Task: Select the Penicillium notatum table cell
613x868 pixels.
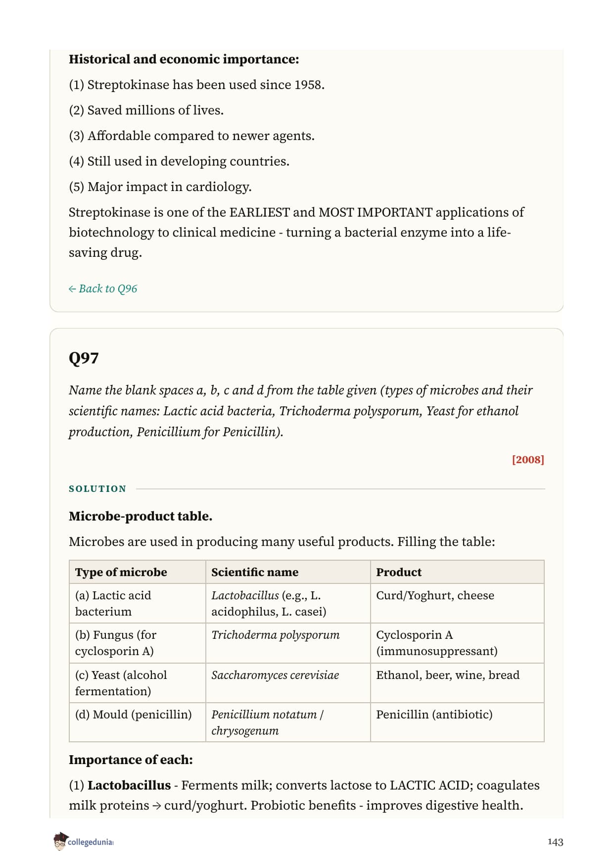Action: [x=288, y=723]
